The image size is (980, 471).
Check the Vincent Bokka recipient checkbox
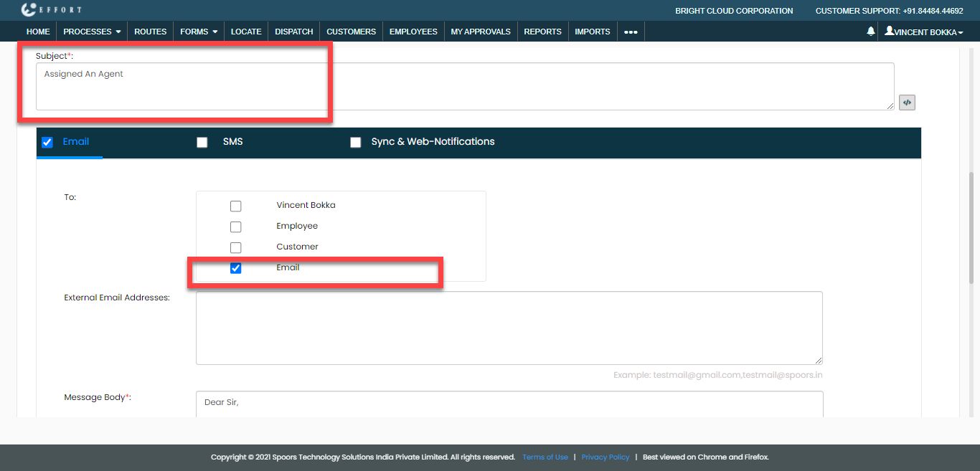point(235,206)
